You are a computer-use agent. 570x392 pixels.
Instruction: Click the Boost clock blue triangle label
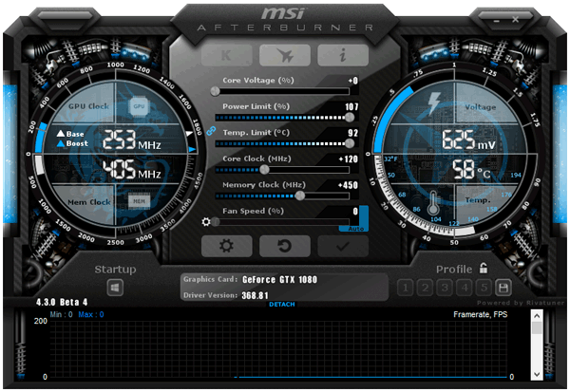(72, 143)
